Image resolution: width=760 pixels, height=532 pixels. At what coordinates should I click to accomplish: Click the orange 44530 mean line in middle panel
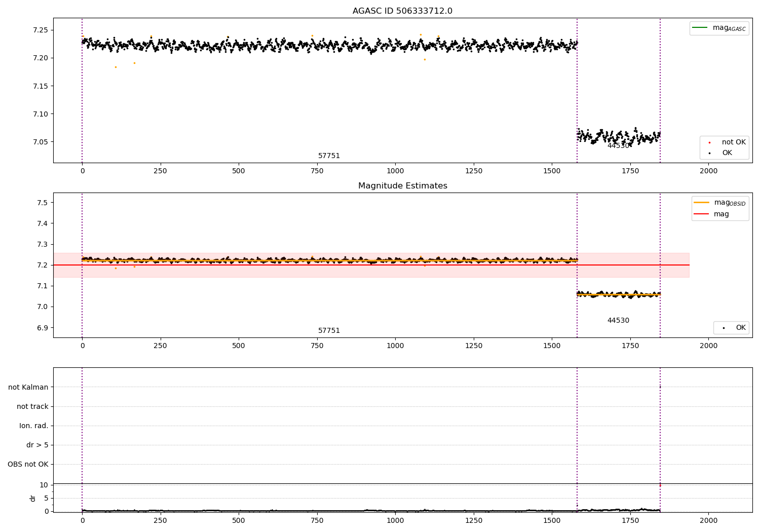point(619,294)
